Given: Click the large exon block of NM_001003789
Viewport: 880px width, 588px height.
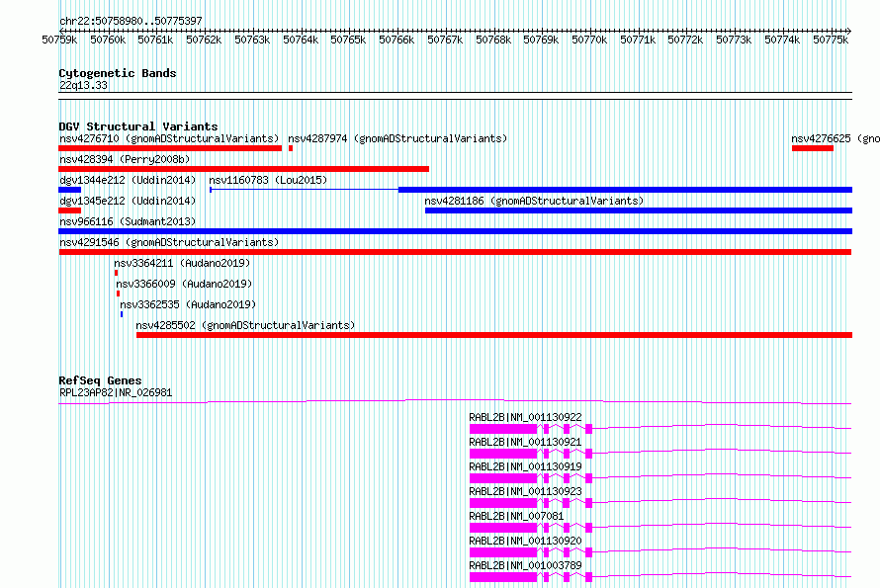Looking at the screenshot, I should pos(503,577).
